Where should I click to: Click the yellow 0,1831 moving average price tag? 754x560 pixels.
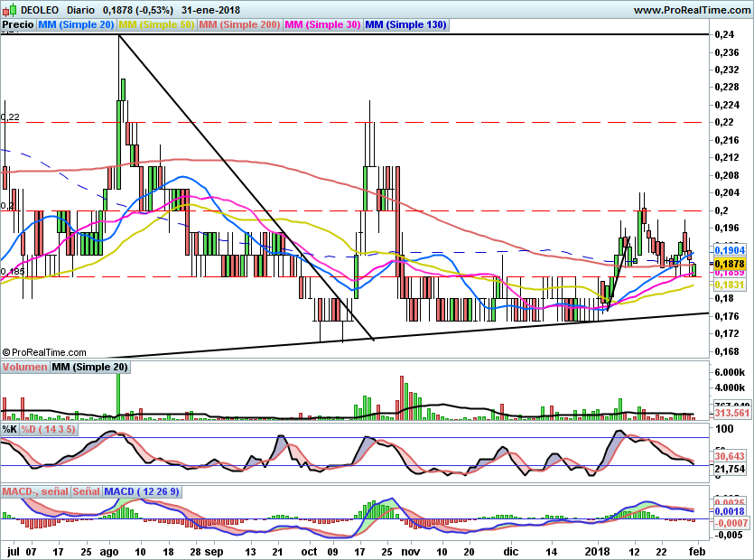coord(728,285)
